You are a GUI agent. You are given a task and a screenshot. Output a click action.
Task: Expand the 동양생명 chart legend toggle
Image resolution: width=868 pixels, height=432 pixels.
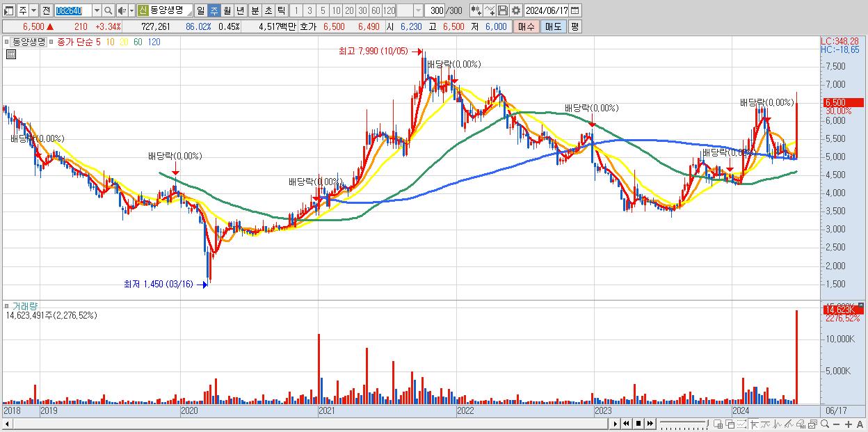(8, 42)
